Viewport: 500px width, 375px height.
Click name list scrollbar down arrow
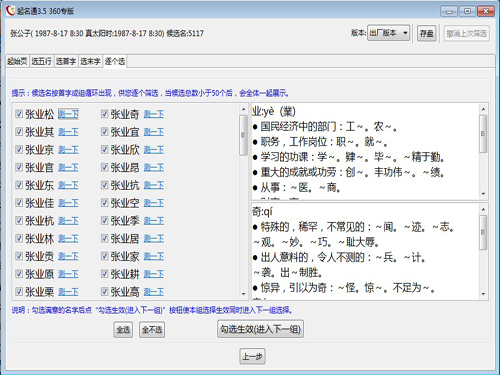tap(243, 294)
